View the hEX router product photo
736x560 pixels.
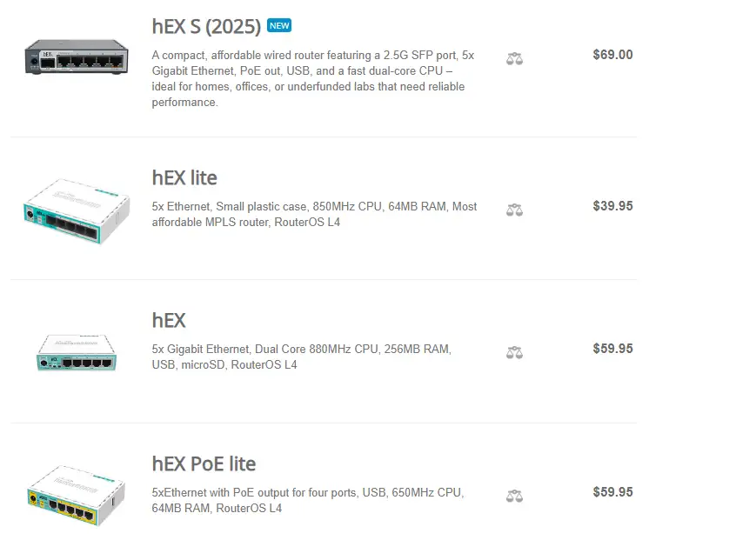76,352
